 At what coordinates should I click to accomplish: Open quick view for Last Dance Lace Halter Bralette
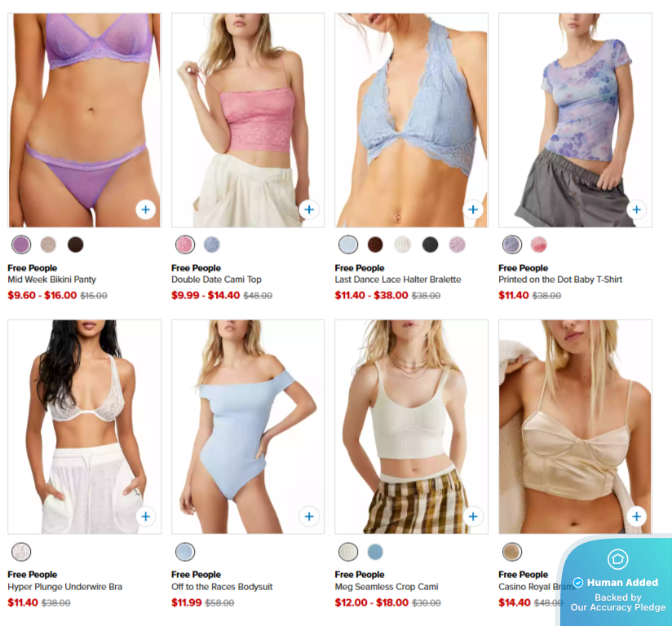473,209
